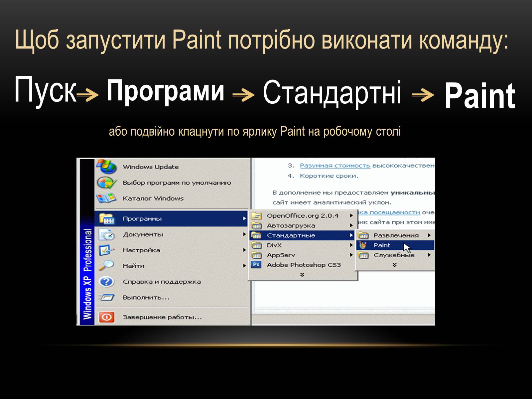Expand the DivX submenu arrow
The image size is (532, 399).
click(x=351, y=245)
